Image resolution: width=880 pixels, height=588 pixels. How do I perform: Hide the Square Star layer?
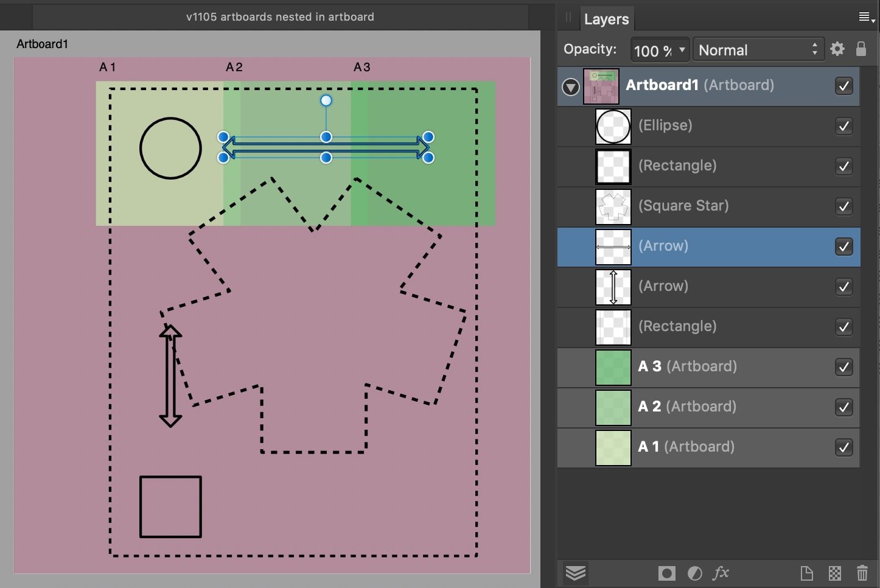coord(844,206)
